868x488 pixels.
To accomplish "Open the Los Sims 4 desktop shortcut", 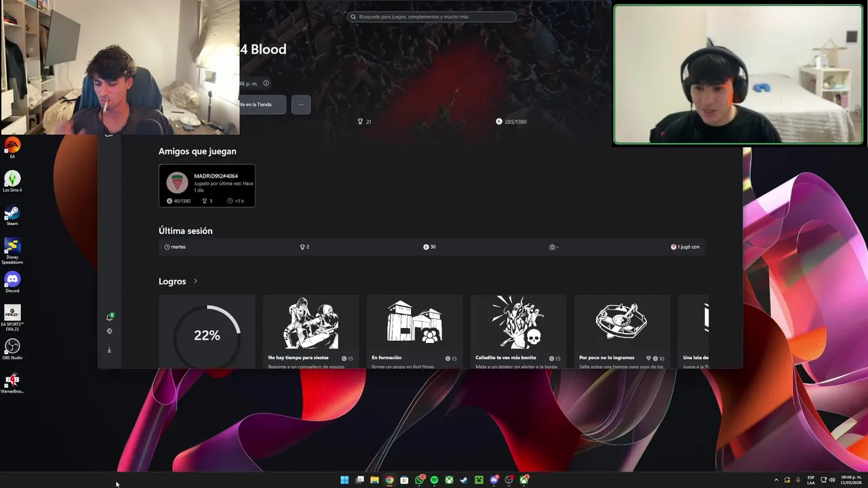I will 12,181.
